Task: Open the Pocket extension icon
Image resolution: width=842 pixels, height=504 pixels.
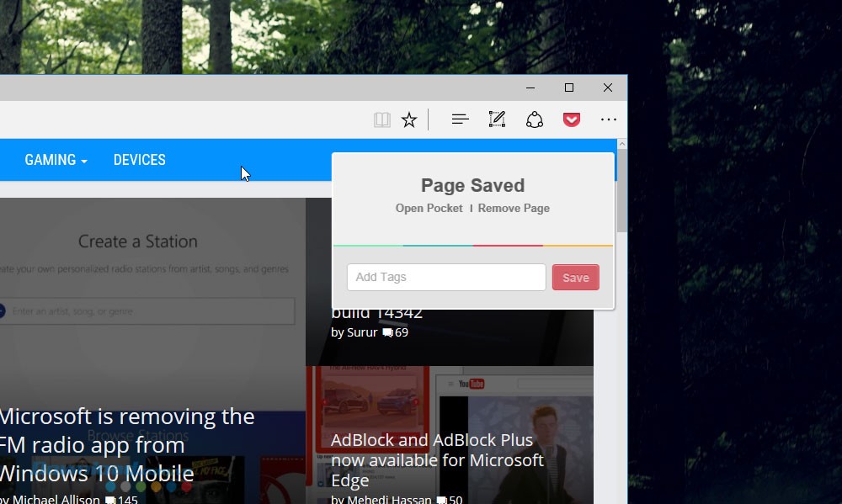Action: click(x=572, y=119)
